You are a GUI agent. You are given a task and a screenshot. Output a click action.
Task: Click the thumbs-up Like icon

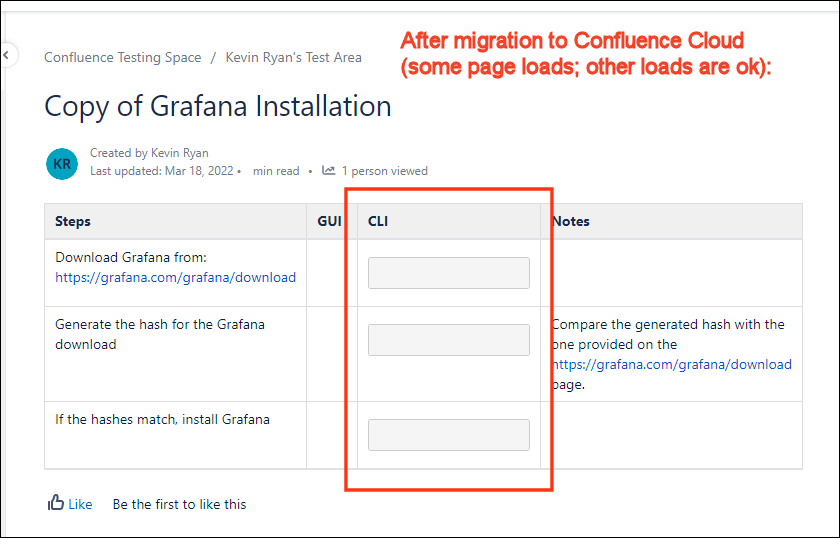tap(56, 503)
